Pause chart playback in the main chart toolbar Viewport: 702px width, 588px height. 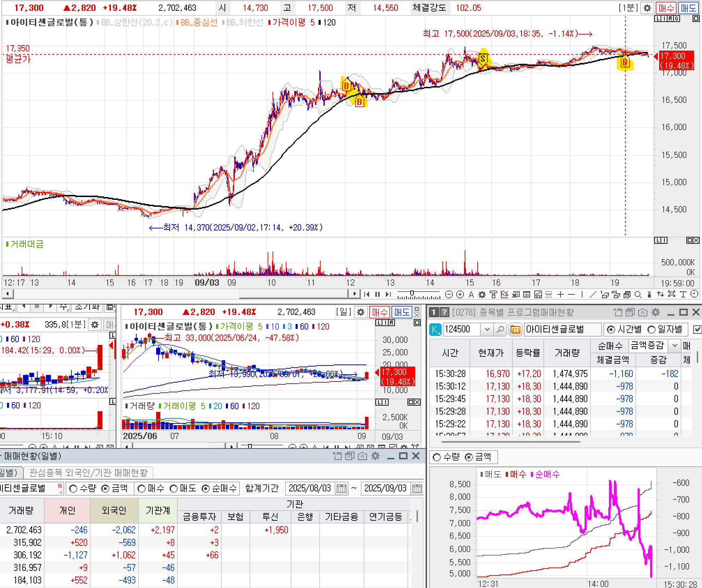point(377,294)
